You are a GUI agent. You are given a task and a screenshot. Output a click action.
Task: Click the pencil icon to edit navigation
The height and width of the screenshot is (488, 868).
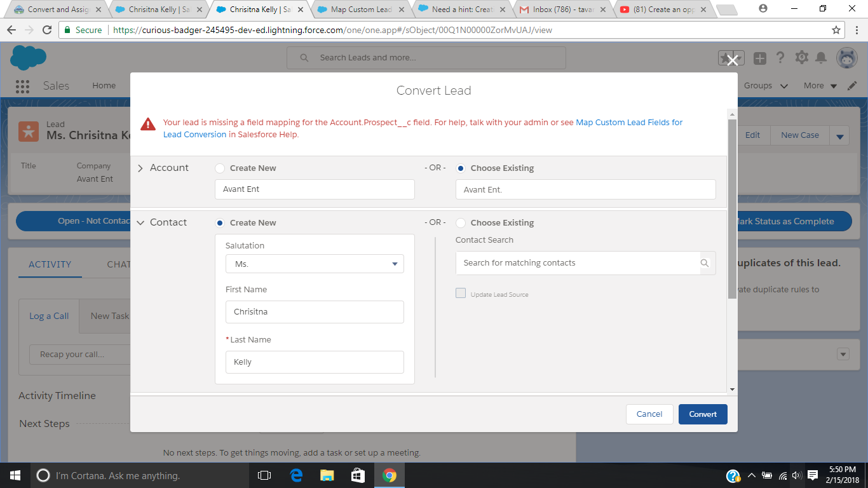(x=852, y=86)
